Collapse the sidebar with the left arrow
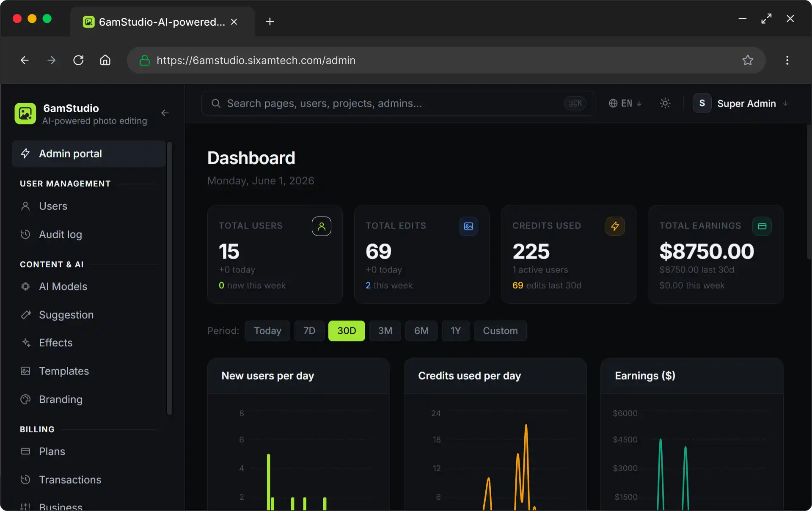Screen dimensions: 812x511 coord(165,113)
